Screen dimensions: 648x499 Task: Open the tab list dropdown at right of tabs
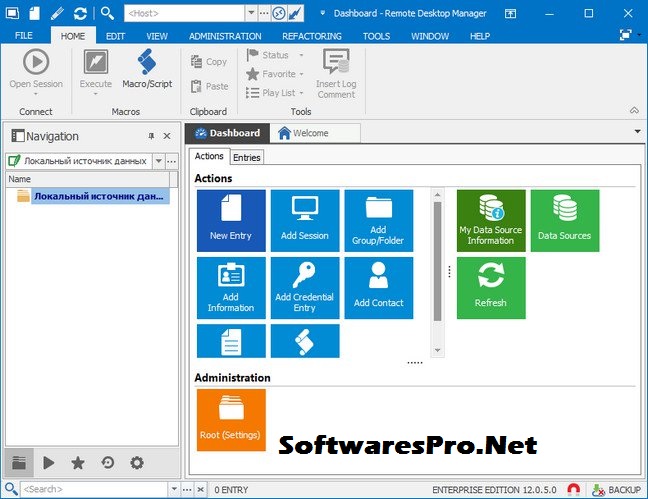point(638,132)
